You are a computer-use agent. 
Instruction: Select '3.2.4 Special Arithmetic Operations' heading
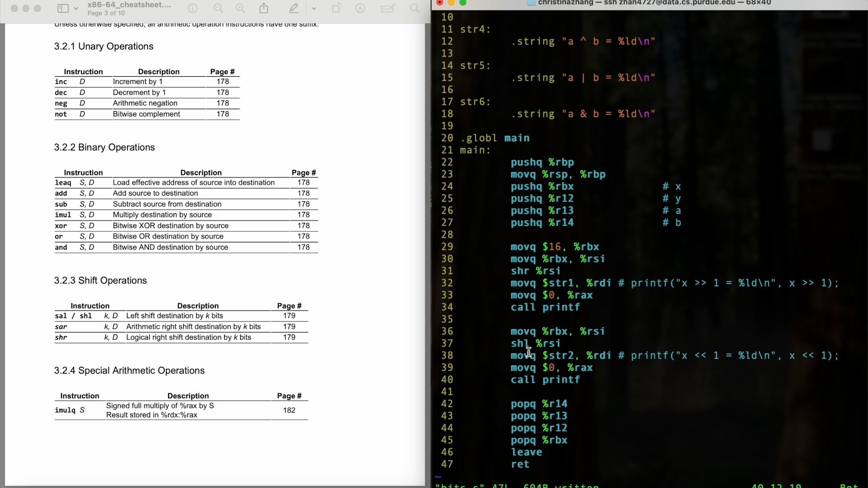point(129,371)
